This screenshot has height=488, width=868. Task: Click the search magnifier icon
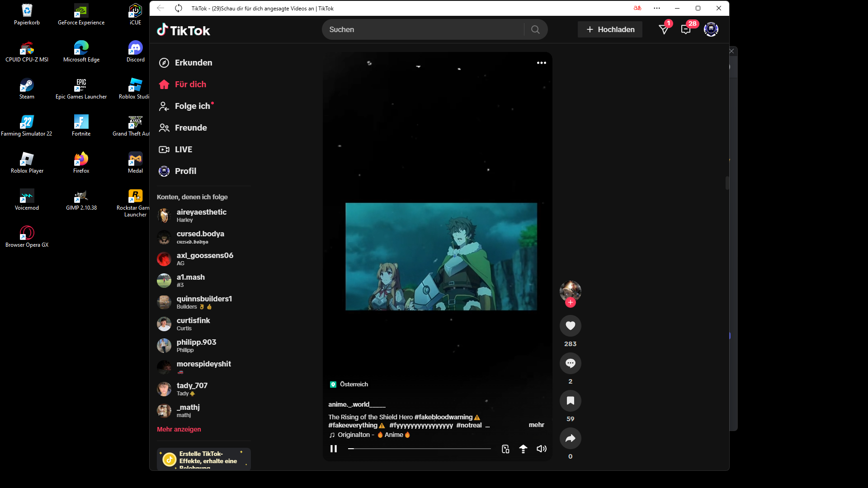tap(535, 29)
